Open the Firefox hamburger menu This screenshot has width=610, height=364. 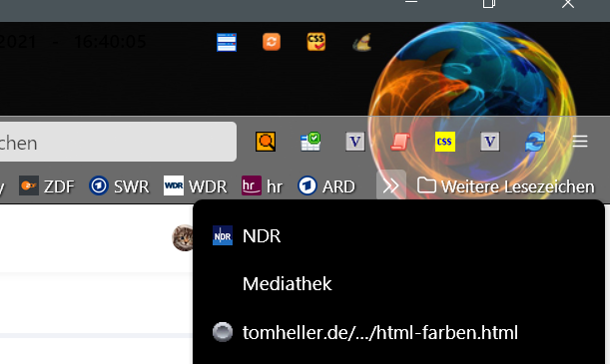coord(580,141)
